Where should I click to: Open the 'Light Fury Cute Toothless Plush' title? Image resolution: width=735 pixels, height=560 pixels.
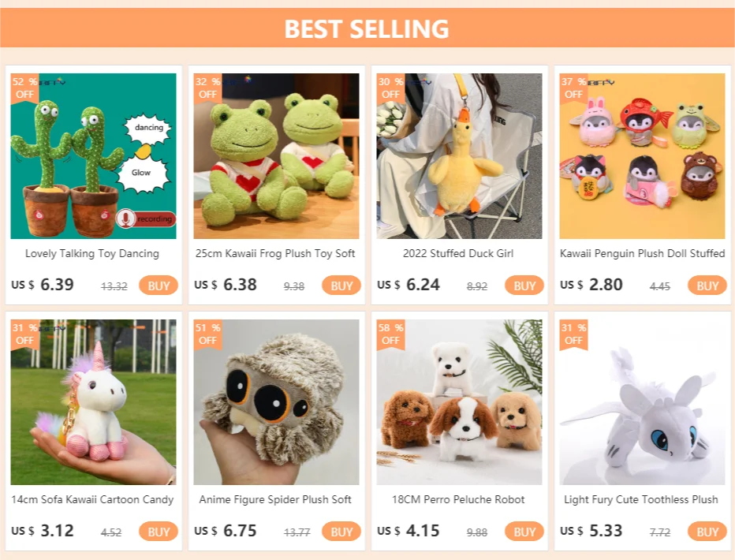coord(641,499)
